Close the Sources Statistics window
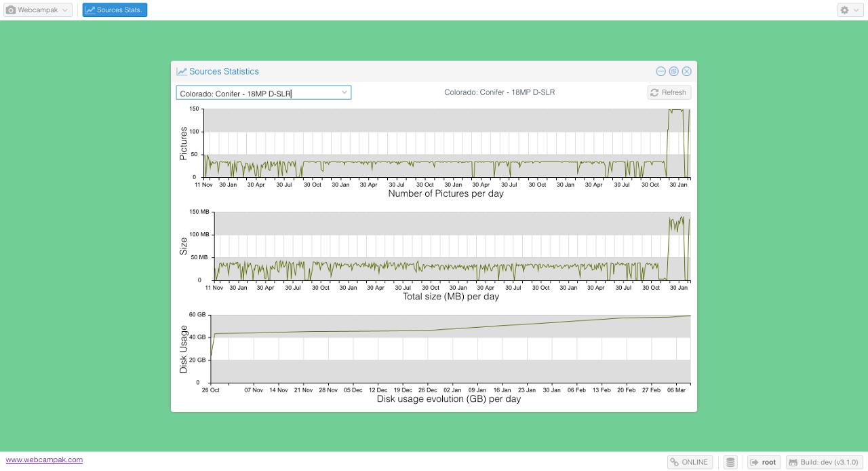868x471 pixels. tap(686, 71)
